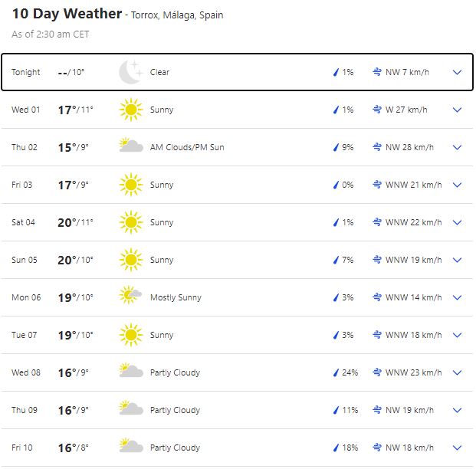Click the partly cloudy icon for Wed 08

click(x=131, y=372)
